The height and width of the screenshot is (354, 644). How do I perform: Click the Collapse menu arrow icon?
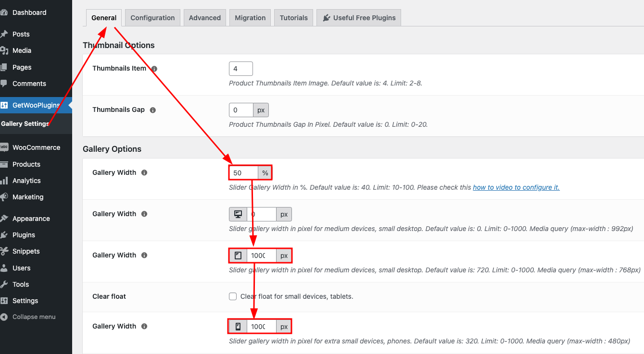[x=4, y=317]
